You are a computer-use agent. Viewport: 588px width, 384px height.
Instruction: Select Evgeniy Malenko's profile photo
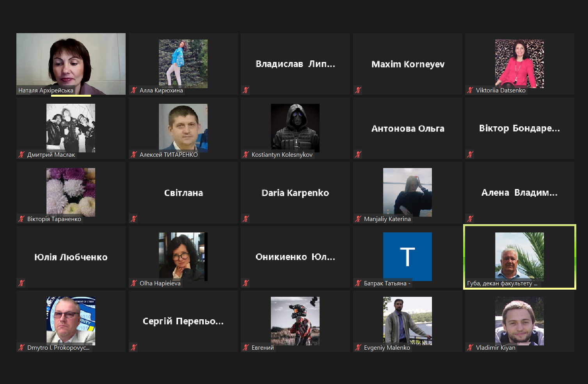pyautogui.click(x=407, y=321)
